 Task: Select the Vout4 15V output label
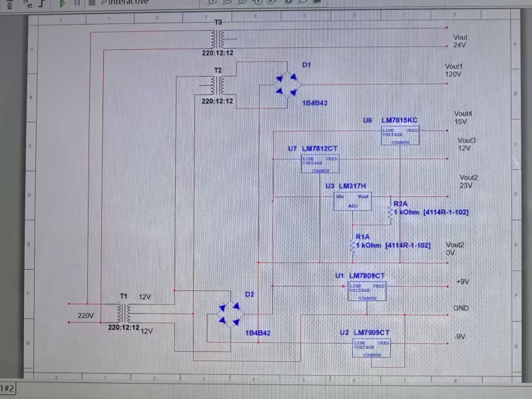pos(463,118)
